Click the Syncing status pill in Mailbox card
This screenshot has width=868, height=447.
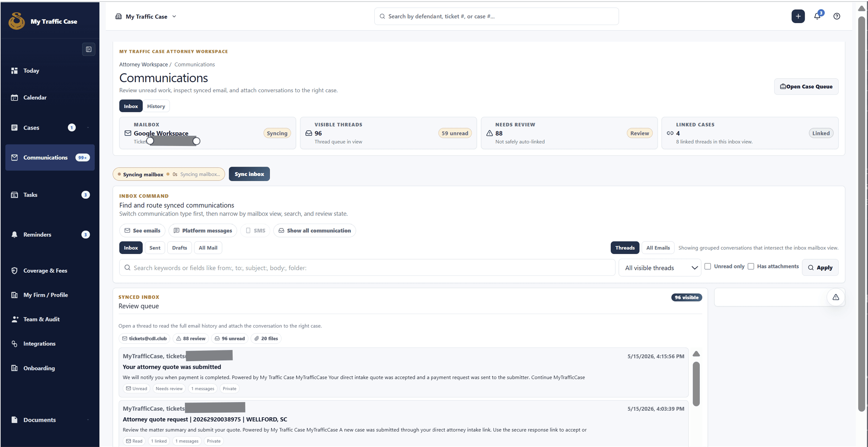(277, 133)
